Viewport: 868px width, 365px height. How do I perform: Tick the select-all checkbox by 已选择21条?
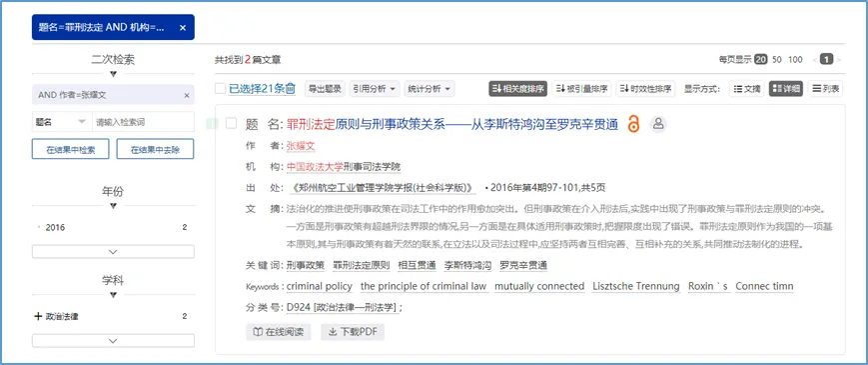221,89
